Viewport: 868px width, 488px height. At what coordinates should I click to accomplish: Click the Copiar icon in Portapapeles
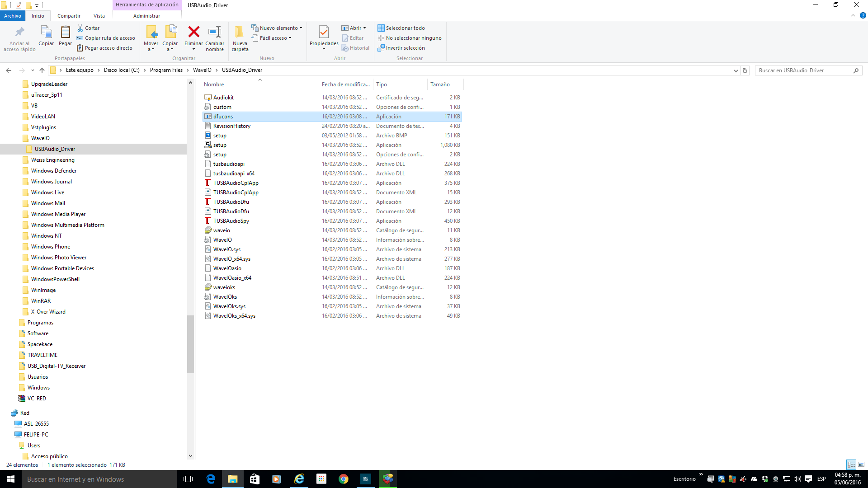tap(46, 32)
